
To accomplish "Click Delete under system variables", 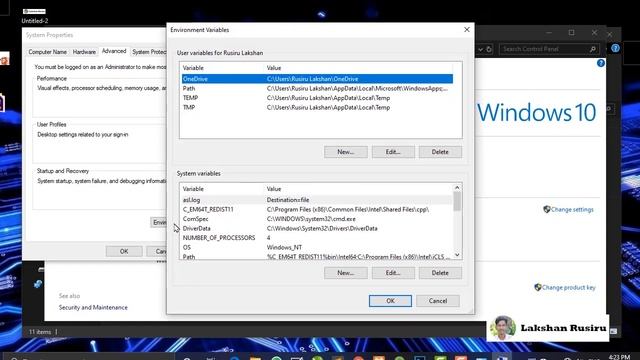I will point(440,273).
